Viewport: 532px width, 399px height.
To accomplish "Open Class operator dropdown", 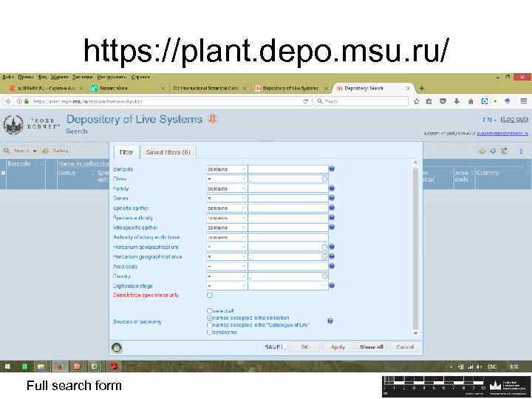I will click(227, 179).
